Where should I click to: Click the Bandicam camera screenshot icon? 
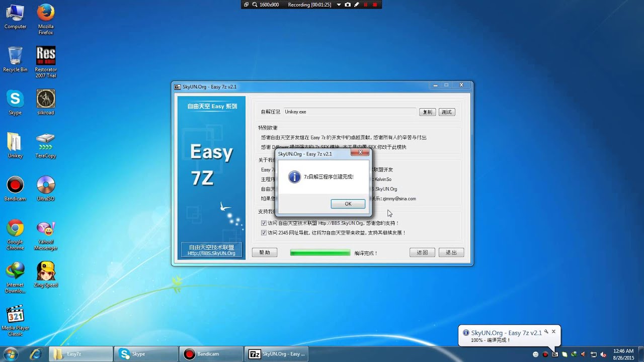tap(347, 5)
